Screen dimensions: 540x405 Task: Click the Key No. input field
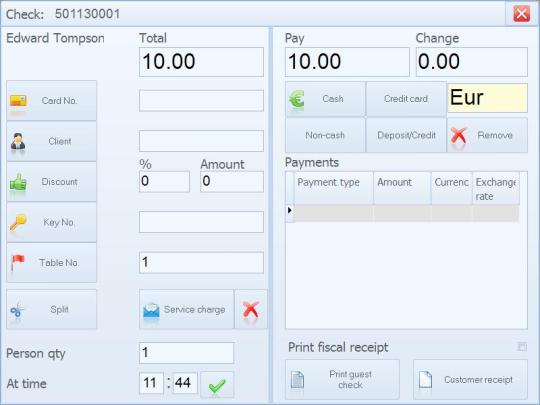201,222
